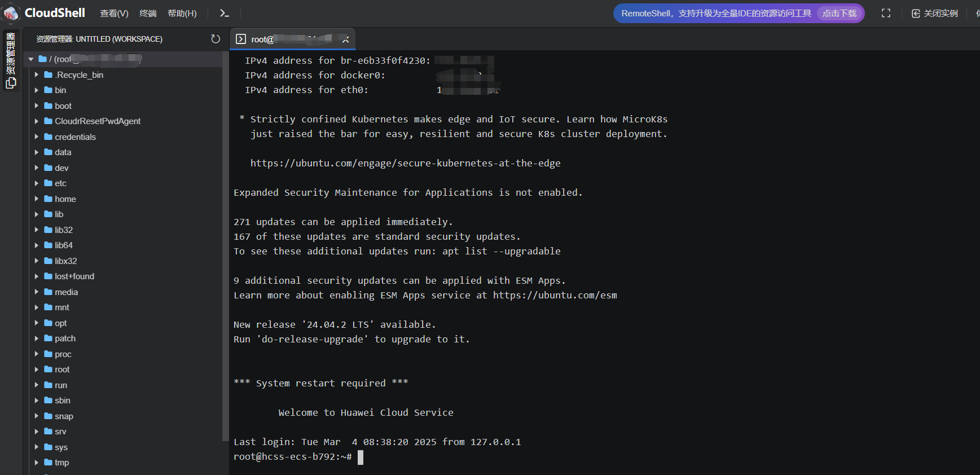
Task: Click the terminal prompt input cursor
Action: pyautogui.click(x=361, y=457)
